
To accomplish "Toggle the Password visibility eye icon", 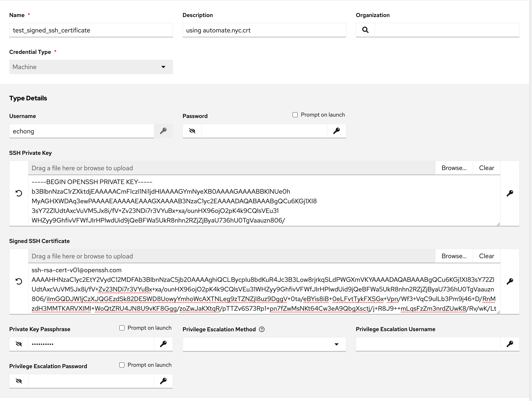I will pos(192,131).
